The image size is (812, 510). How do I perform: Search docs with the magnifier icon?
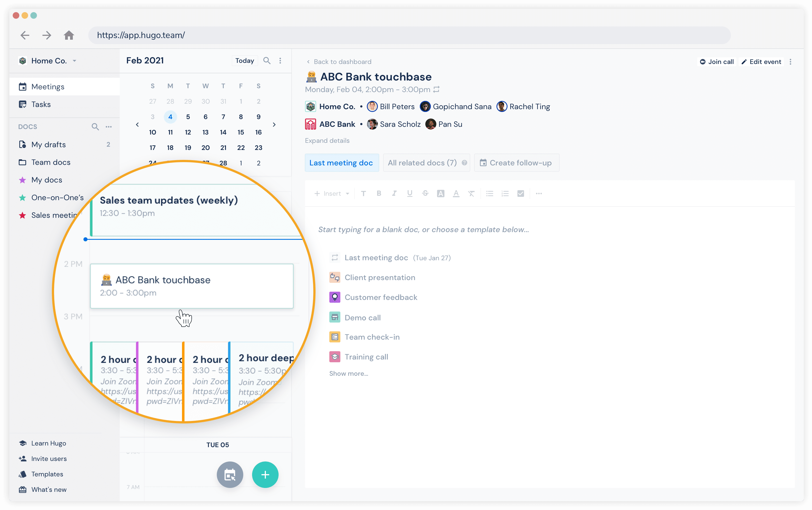click(x=95, y=127)
